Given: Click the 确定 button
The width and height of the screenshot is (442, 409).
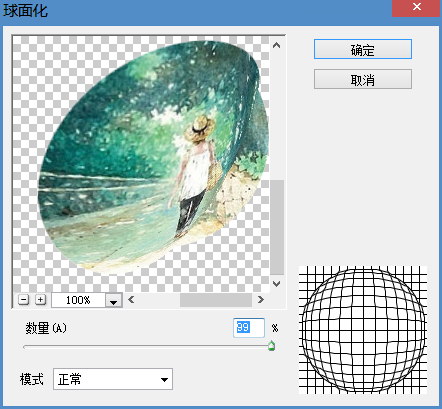Looking at the screenshot, I should [363, 49].
